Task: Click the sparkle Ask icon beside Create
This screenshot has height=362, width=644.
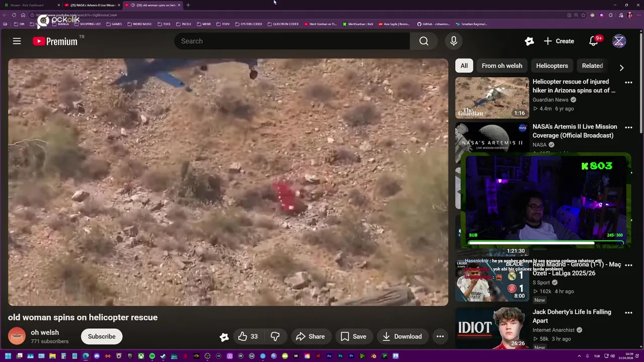Action: [529, 41]
